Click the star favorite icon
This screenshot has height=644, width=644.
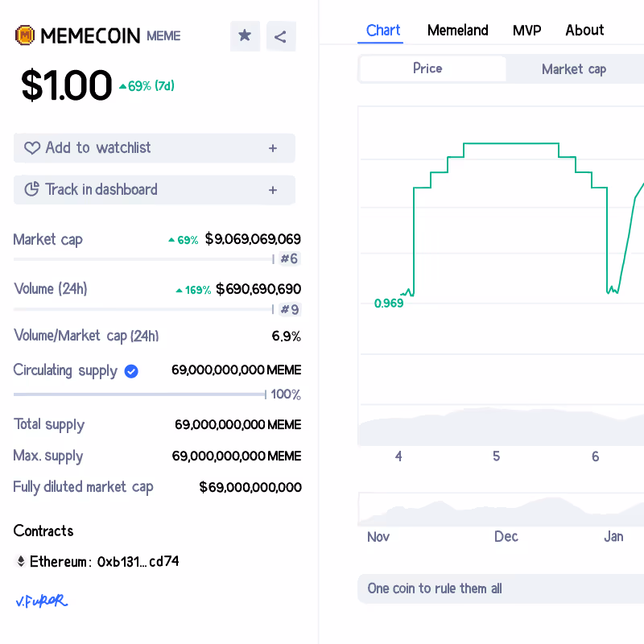pyautogui.click(x=245, y=36)
